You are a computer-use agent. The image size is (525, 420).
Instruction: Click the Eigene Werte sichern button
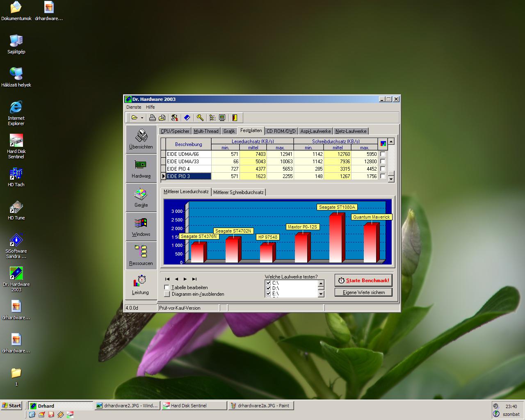click(363, 292)
